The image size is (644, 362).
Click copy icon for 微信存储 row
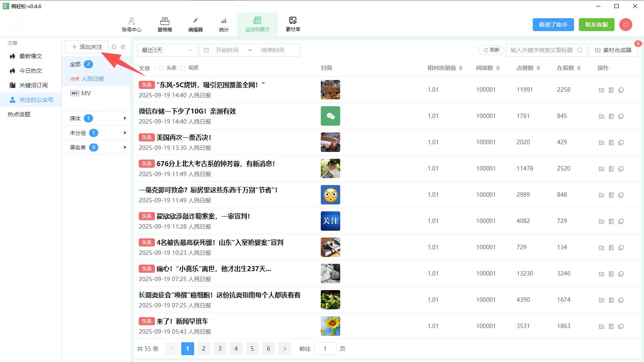621,116
